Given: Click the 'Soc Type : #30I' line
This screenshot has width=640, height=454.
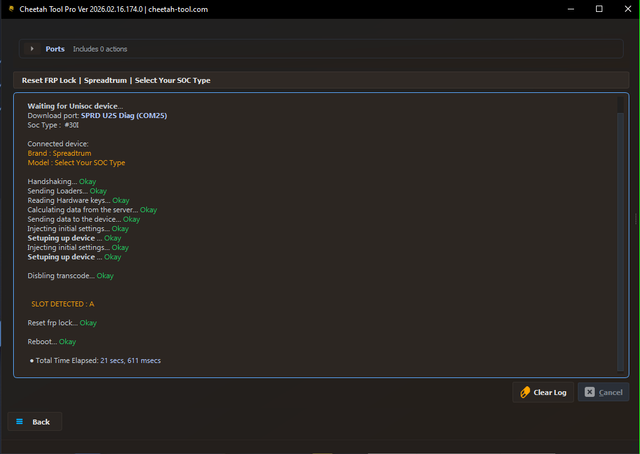Looking at the screenshot, I should pos(53,125).
